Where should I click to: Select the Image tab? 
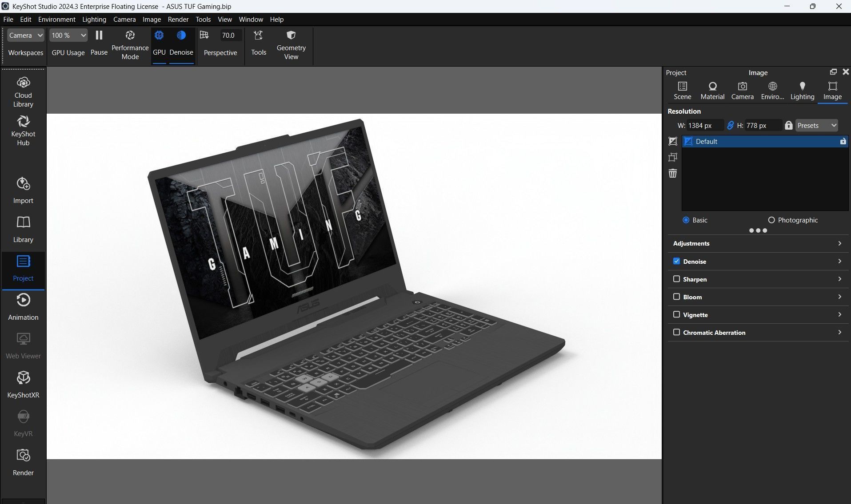(832, 91)
